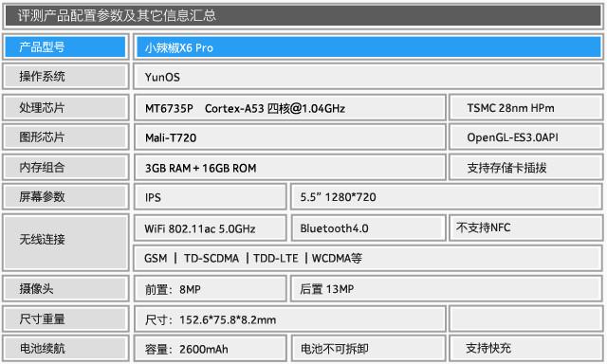Viewport: 607px width, 364px height.
Task: Click the TSMC 28nm HPm cell
Action: (526, 107)
